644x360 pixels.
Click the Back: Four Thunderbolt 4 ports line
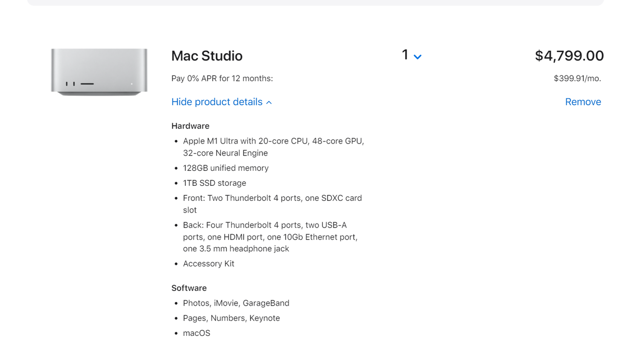point(270,237)
